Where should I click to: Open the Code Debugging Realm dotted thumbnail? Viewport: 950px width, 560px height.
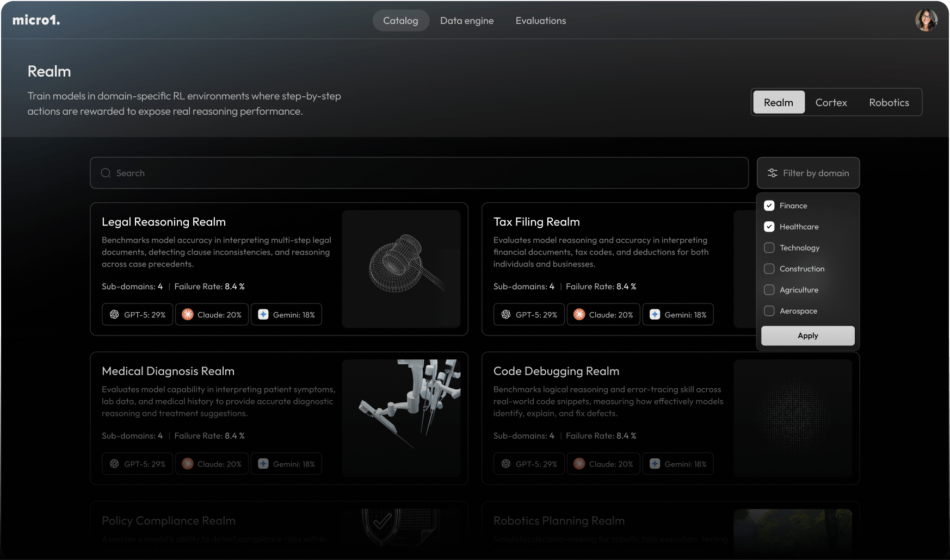793,418
